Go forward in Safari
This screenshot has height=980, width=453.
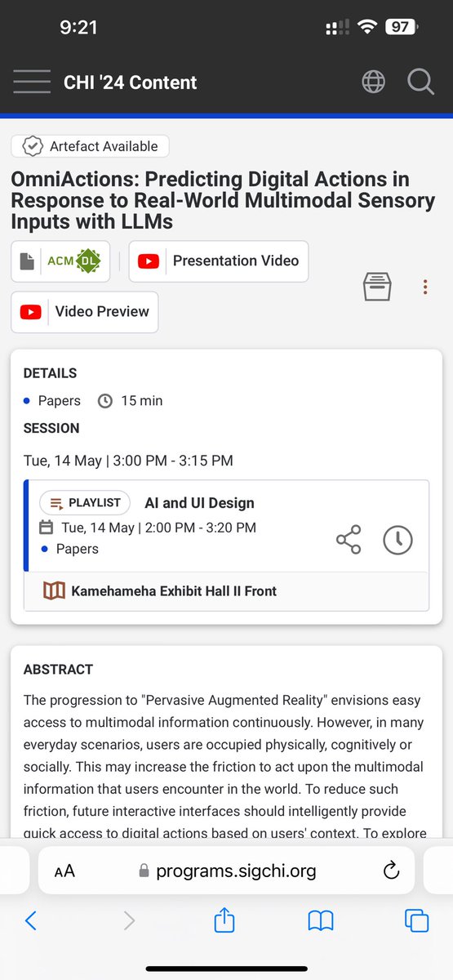click(129, 921)
